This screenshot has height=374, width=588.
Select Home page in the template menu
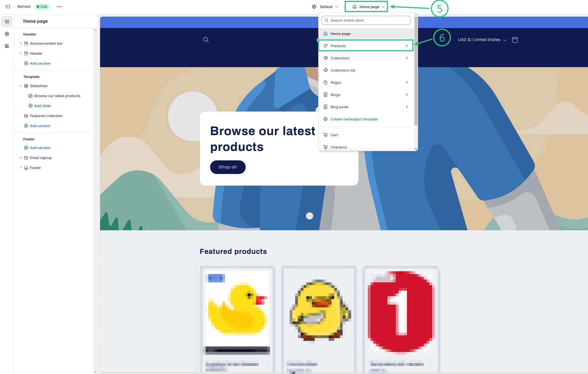pyautogui.click(x=366, y=34)
